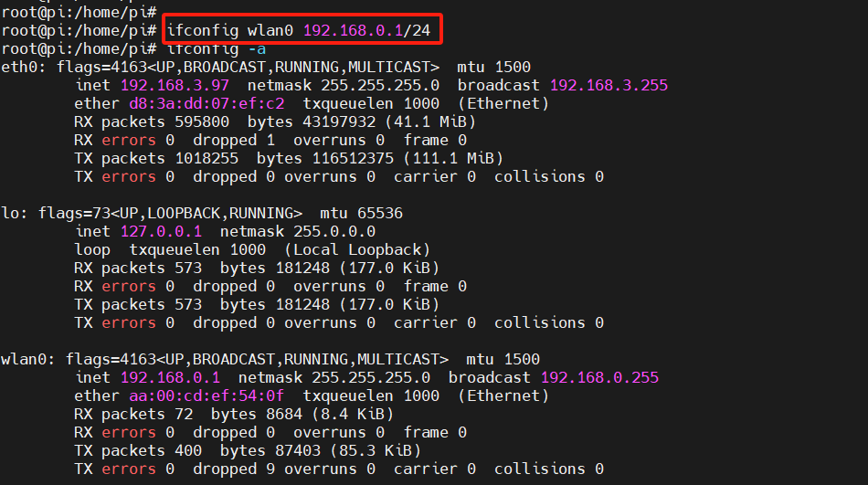The height and width of the screenshot is (485, 868).
Task: Click eth0 inet address 192.168.3.97
Action: click(x=175, y=85)
